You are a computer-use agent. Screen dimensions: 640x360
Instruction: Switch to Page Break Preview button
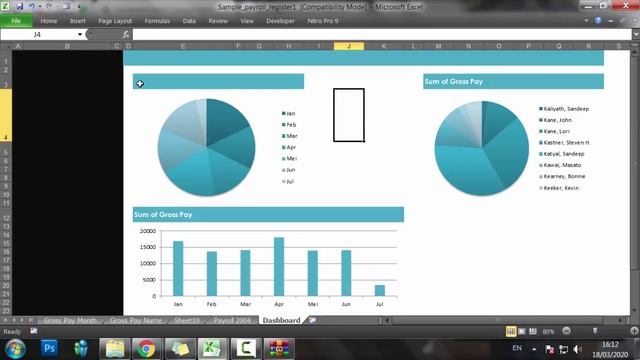pos(533,331)
